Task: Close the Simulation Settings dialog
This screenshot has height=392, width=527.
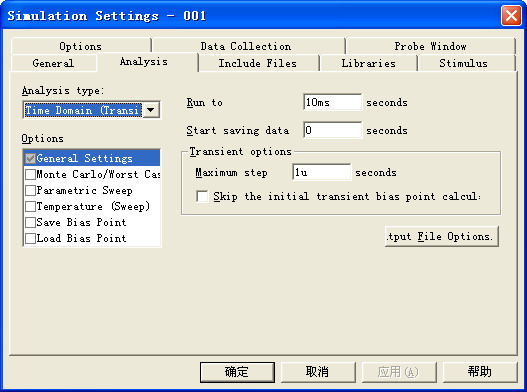Action: tap(511, 15)
